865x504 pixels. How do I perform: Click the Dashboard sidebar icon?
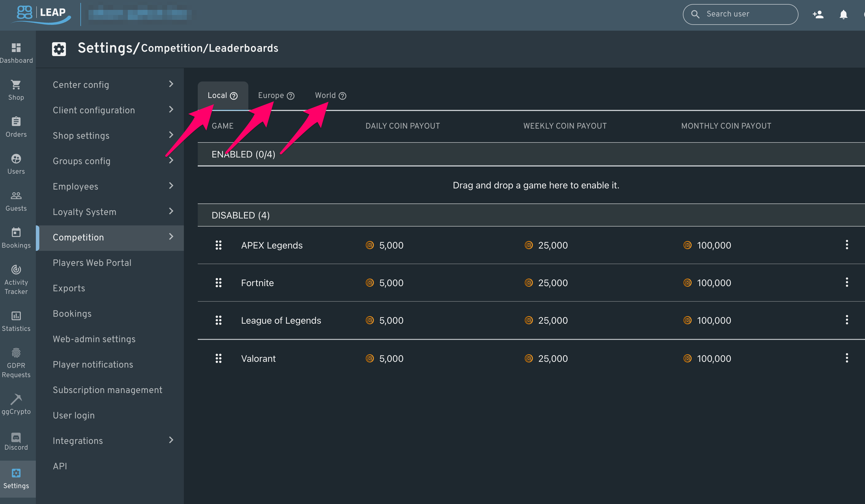[x=16, y=48]
